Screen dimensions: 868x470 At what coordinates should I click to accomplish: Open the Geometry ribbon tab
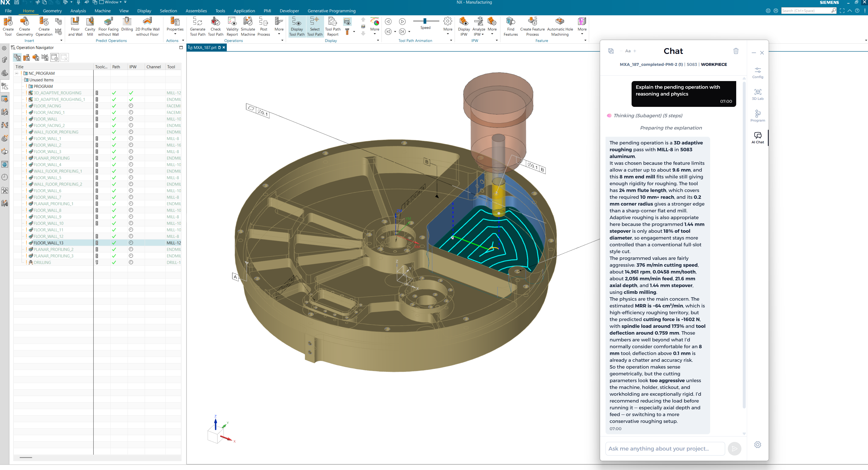(52, 11)
